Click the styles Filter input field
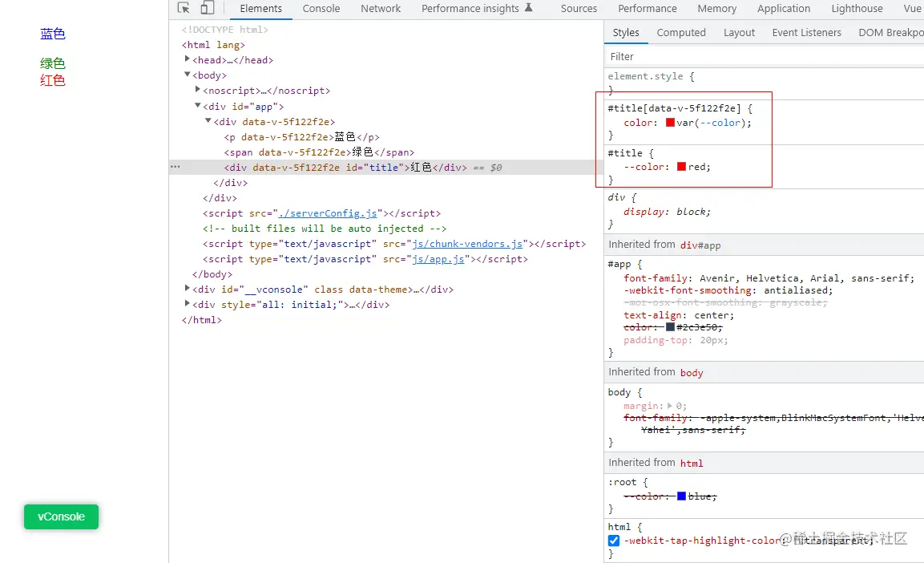 [x=765, y=57]
